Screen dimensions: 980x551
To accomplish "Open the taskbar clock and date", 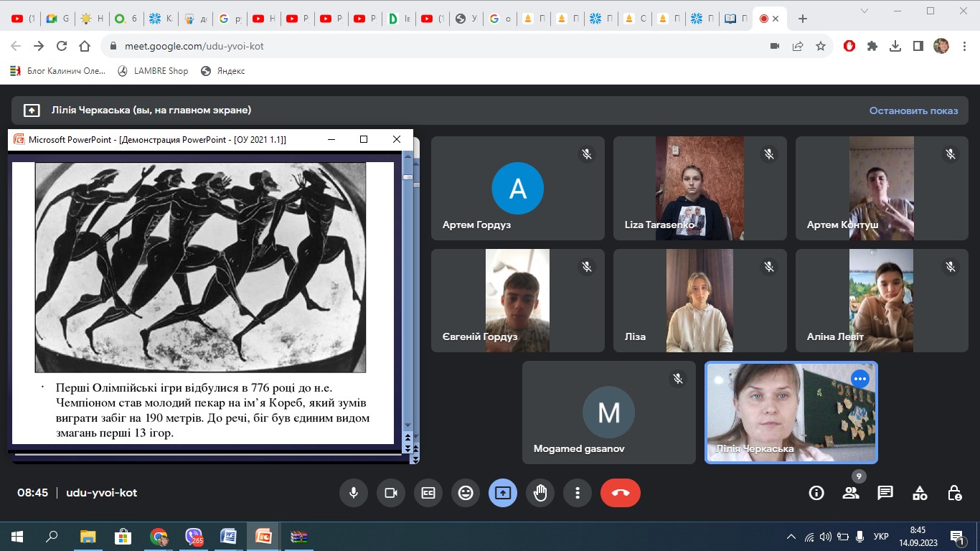I will (918, 536).
